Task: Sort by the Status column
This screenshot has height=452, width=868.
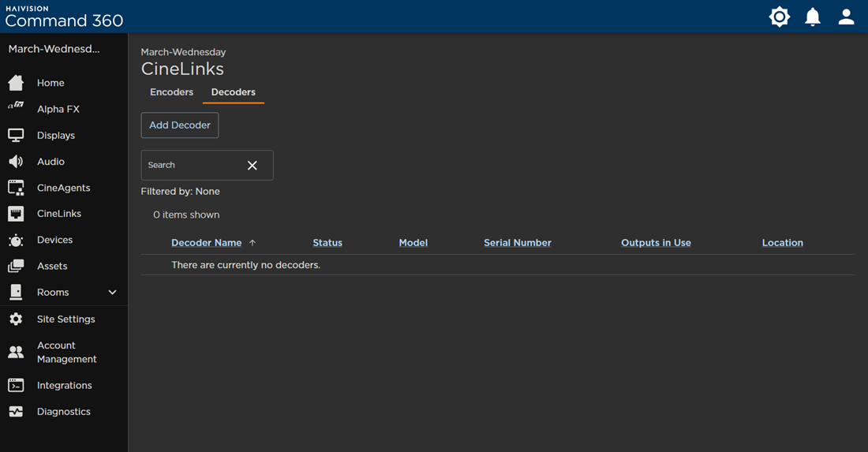Action: coord(327,243)
